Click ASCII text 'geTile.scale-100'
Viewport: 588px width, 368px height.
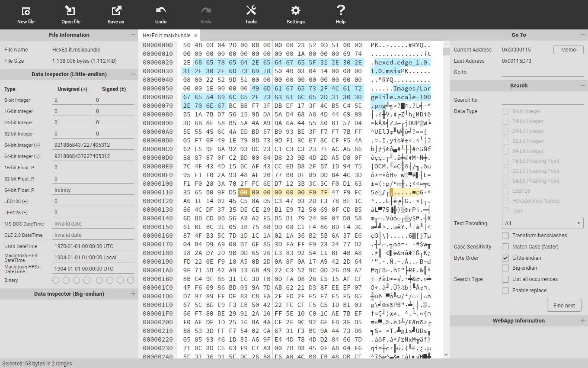click(x=401, y=97)
